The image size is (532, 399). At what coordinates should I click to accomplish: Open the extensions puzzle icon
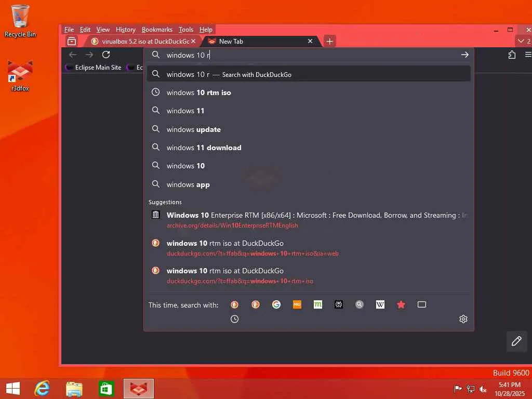coord(512,55)
